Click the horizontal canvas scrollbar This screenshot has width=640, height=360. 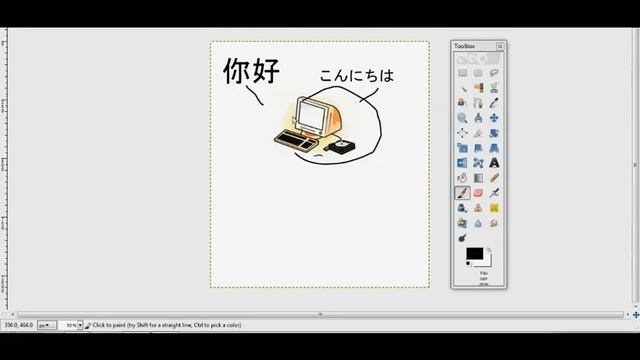pyautogui.click(x=320, y=314)
